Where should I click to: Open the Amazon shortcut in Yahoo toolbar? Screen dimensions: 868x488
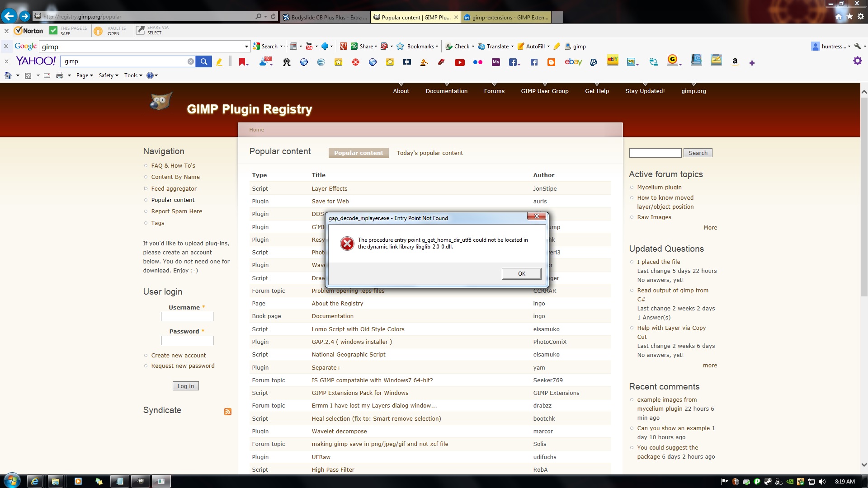point(735,61)
